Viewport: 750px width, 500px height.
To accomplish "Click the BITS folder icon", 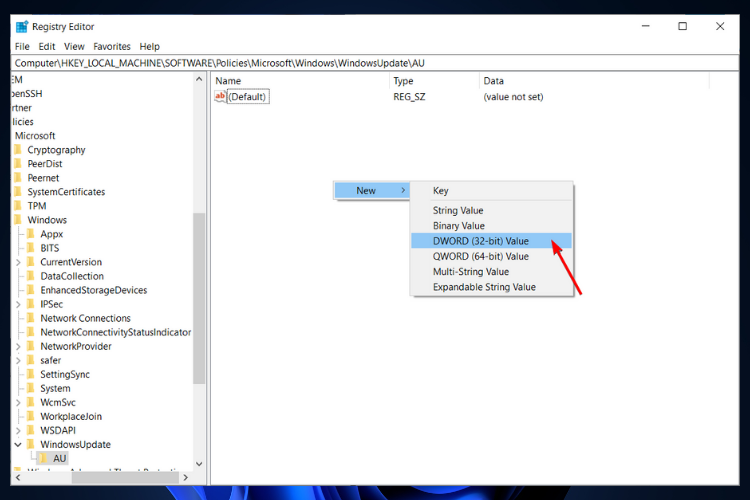I will pyautogui.click(x=31, y=248).
